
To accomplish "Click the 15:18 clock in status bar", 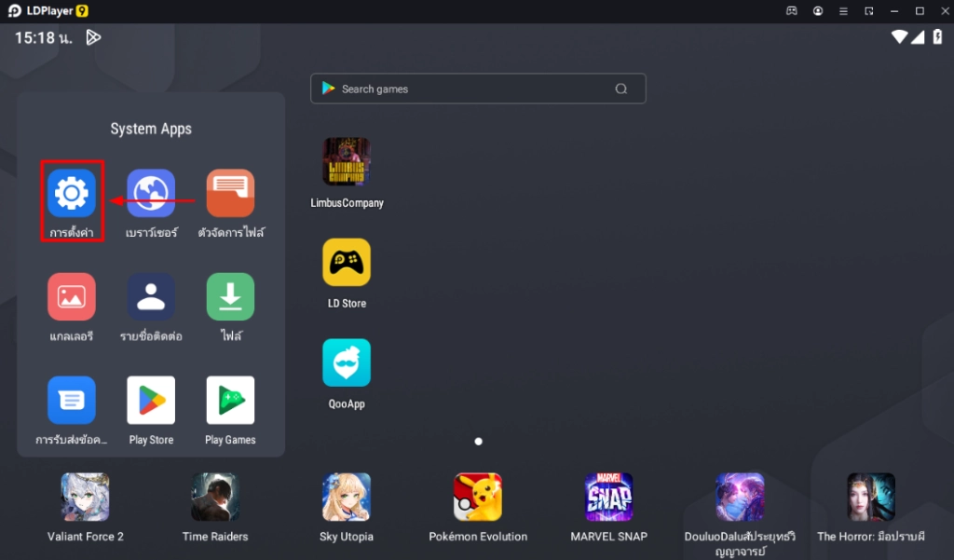I will 43,38.
